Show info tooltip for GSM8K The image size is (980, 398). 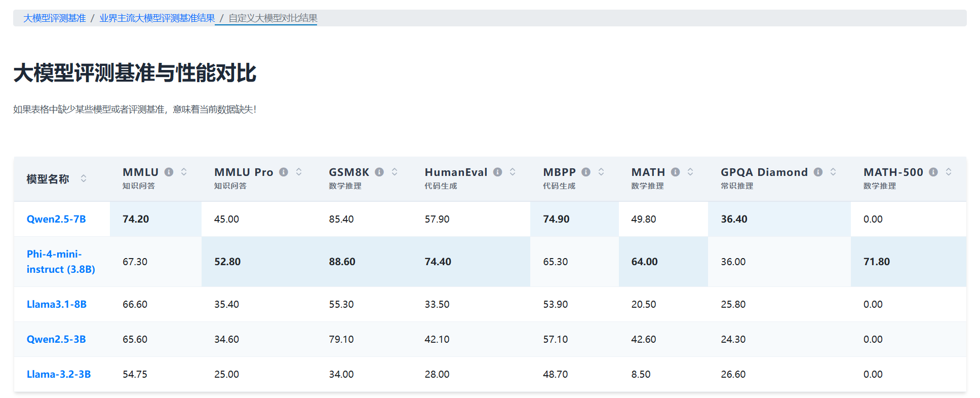pos(379,172)
